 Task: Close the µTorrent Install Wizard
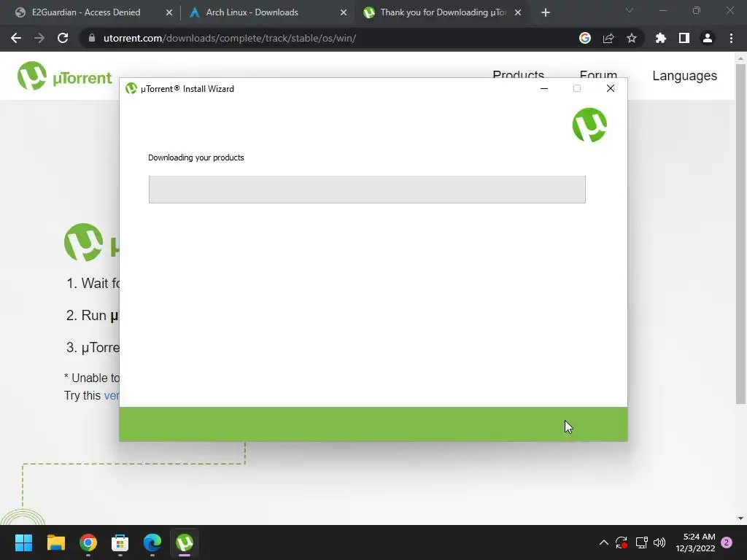[x=611, y=88]
